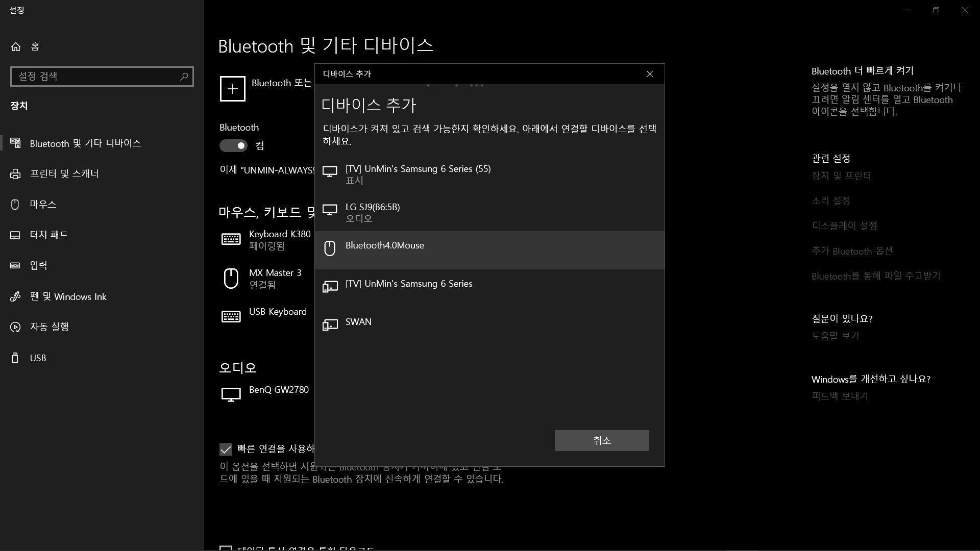Image resolution: width=980 pixels, height=551 pixels.
Task: Open the sound settings (소리 설정) link
Action: click(830, 201)
